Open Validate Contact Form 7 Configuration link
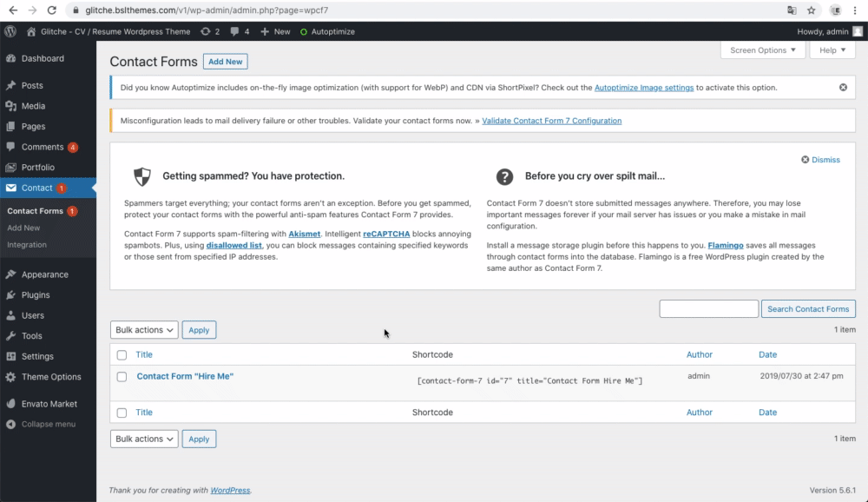The width and height of the screenshot is (868, 502). point(551,121)
